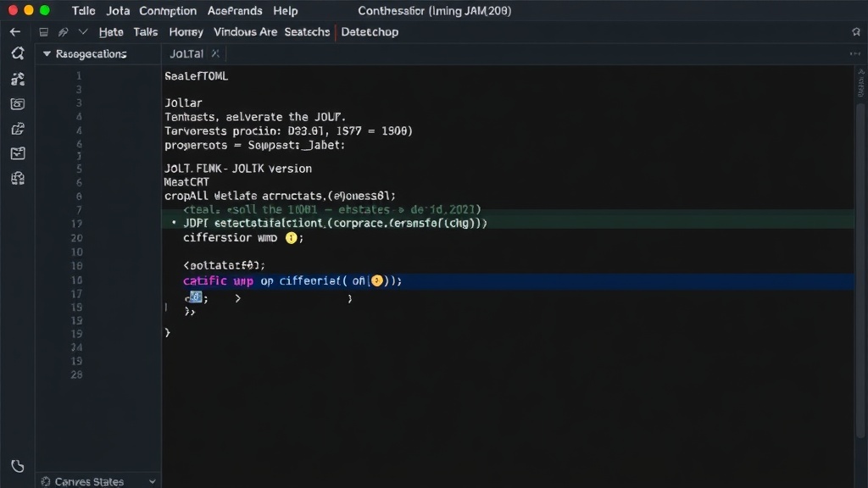The height and width of the screenshot is (488, 868).
Task: Open the third sidebar panel icon
Action: (x=18, y=104)
